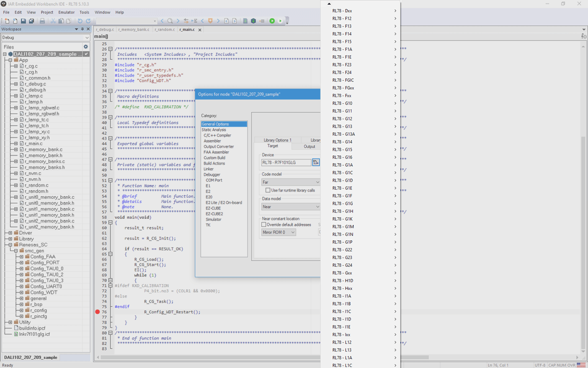Image resolution: width=588 pixels, height=368 pixels.
Task: Click the Cut scissors icon
Action: 53,21
